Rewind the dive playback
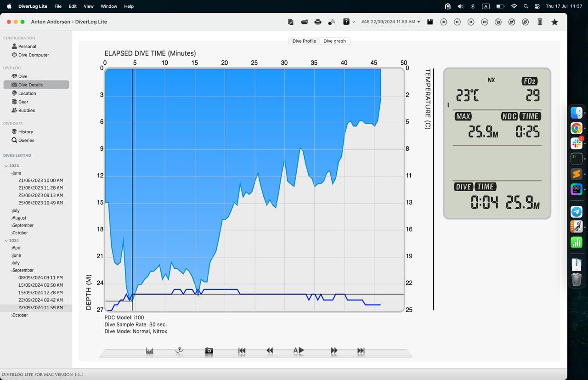The width and height of the screenshot is (588, 380). 270,351
